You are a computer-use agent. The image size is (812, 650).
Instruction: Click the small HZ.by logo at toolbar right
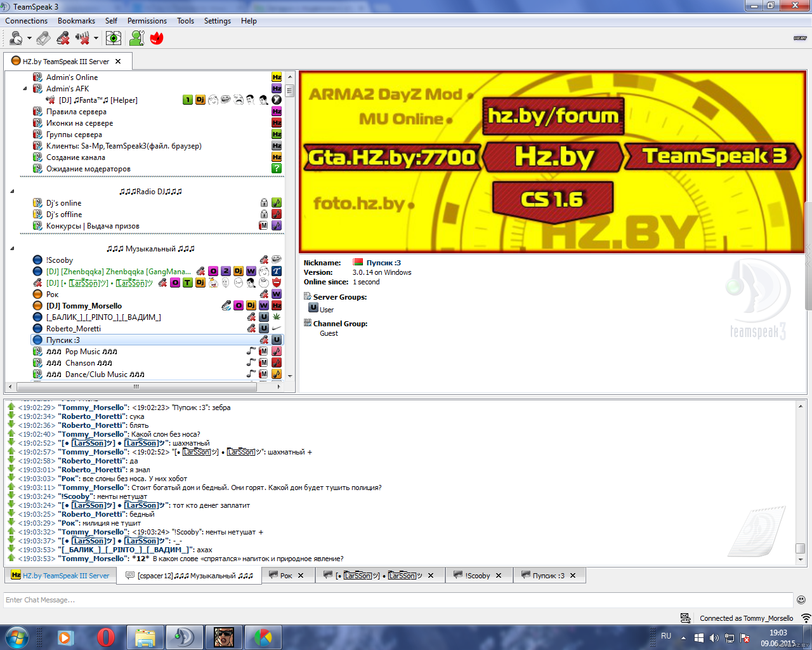(800, 38)
